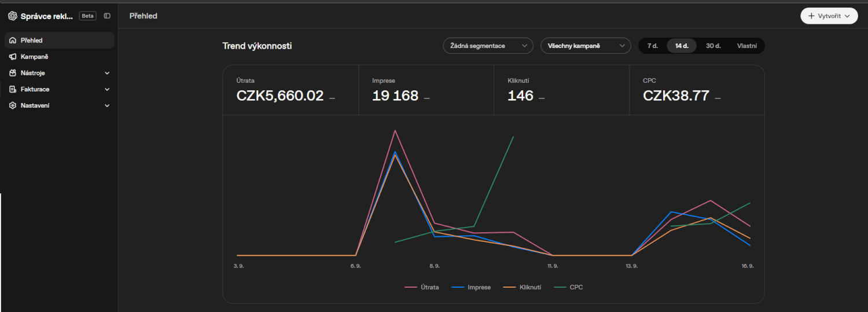Select the 14 d. range tab
868x312 pixels.
(x=682, y=46)
